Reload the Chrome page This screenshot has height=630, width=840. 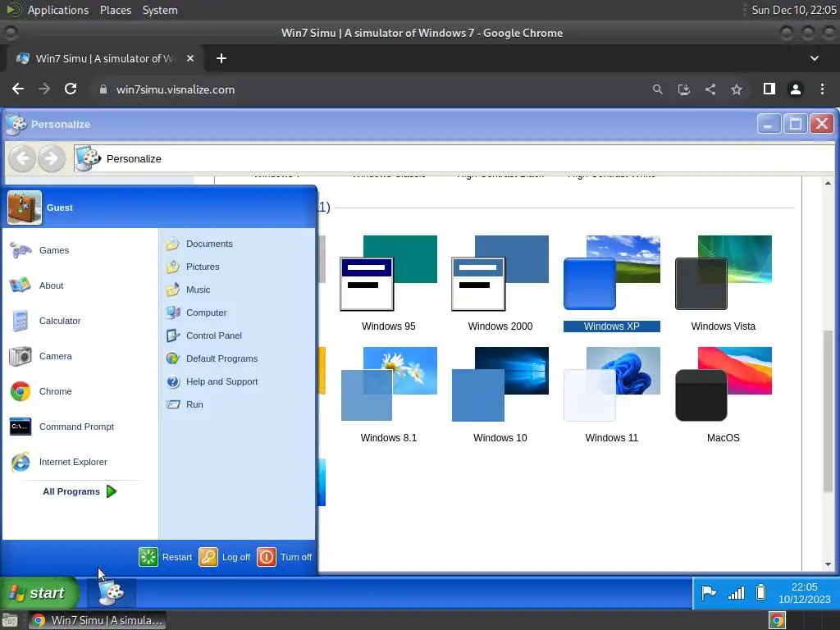pos(71,89)
